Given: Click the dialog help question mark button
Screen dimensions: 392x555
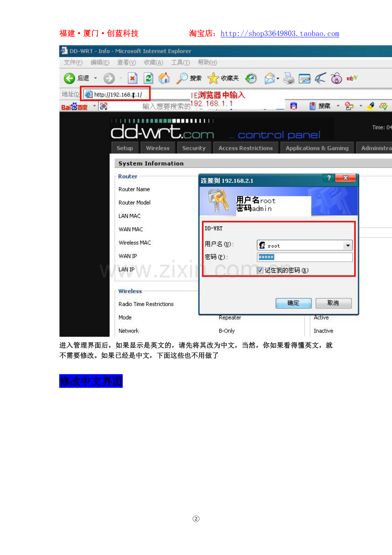Looking at the screenshot, I should (x=329, y=178).
